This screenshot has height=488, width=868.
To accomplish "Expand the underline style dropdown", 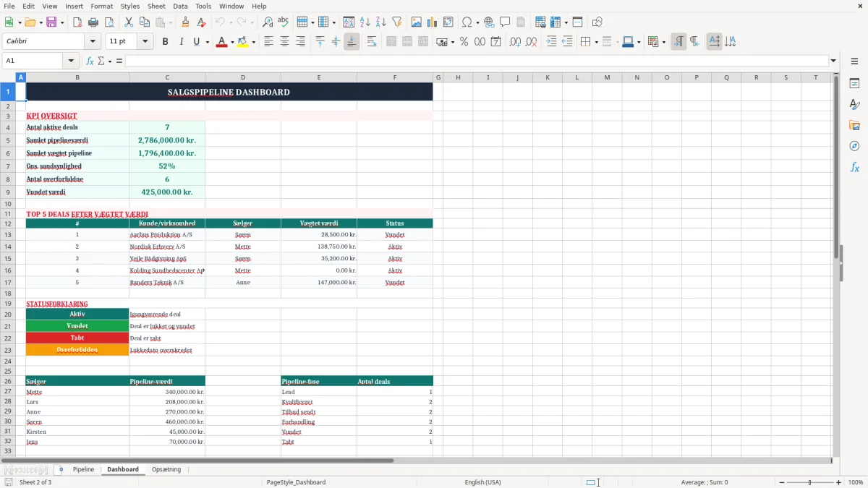I will coord(208,42).
